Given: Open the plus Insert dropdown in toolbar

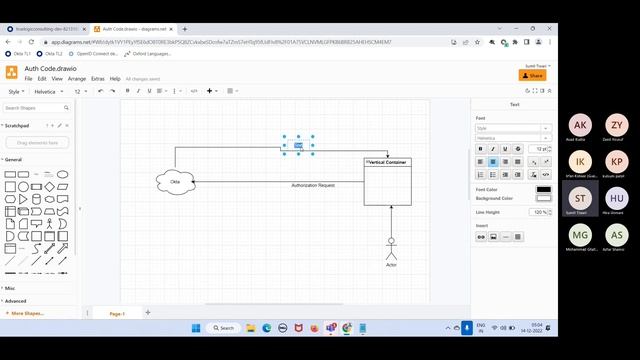Looking at the screenshot, I should [212, 91].
